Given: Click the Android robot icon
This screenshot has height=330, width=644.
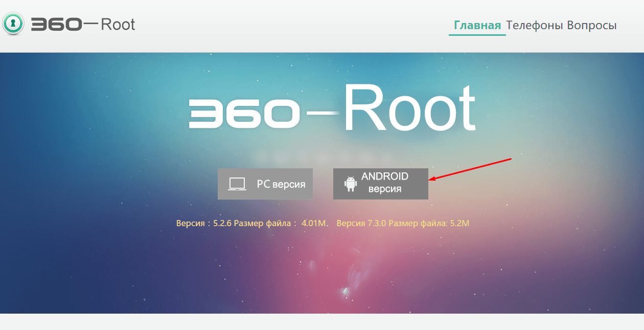Looking at the screenshot, I should coord(351,184).
